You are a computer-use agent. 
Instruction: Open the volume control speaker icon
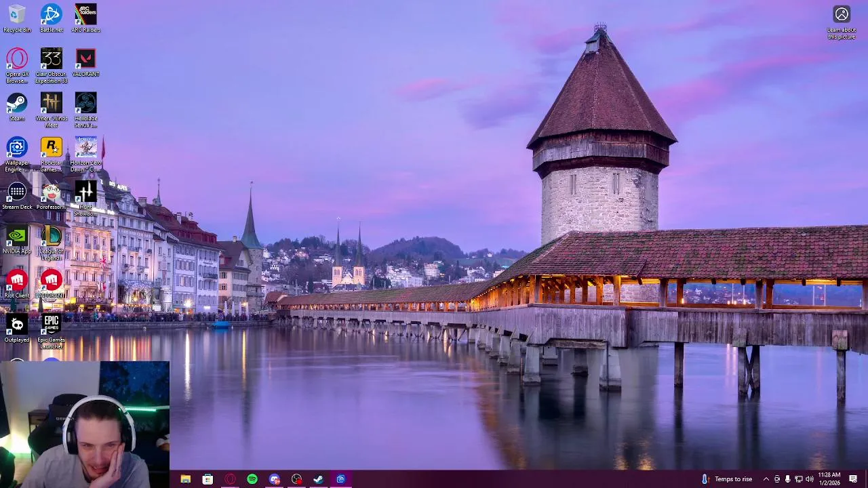pos(809,479)
